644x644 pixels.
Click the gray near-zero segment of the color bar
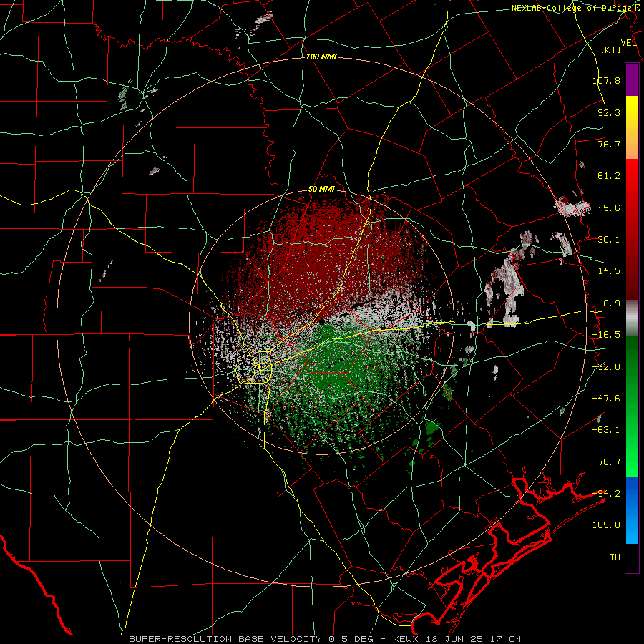tap(632, 318)
